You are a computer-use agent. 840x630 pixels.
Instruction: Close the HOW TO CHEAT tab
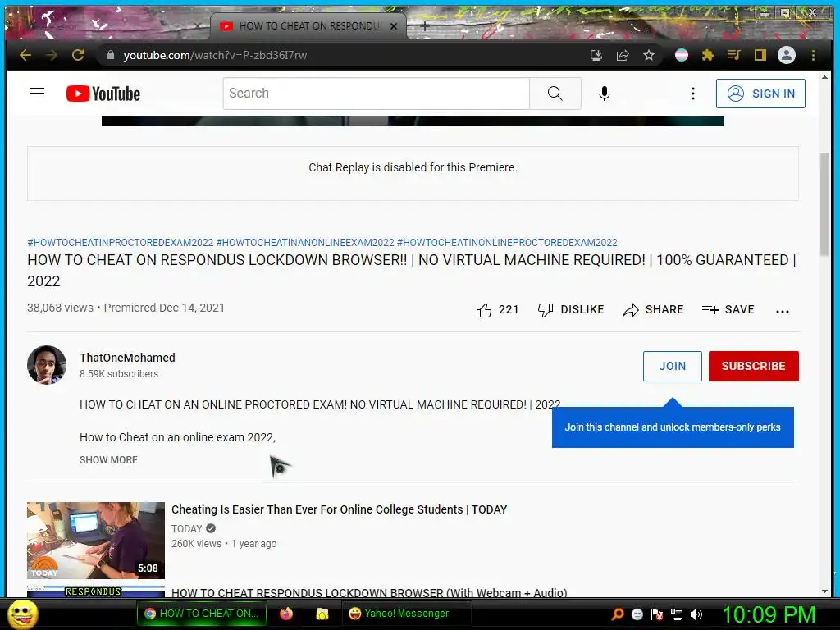point(394,25)
